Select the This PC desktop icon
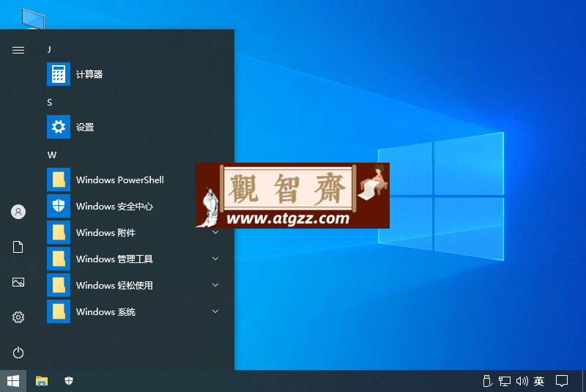The height and width of the screenshot is (392, 586). point(33,19)
